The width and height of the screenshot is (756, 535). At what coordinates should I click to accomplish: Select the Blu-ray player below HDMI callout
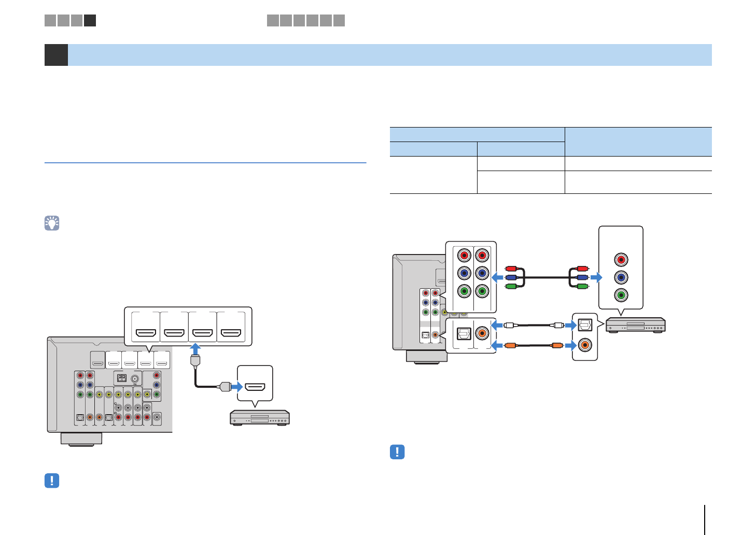click(260, 417)
